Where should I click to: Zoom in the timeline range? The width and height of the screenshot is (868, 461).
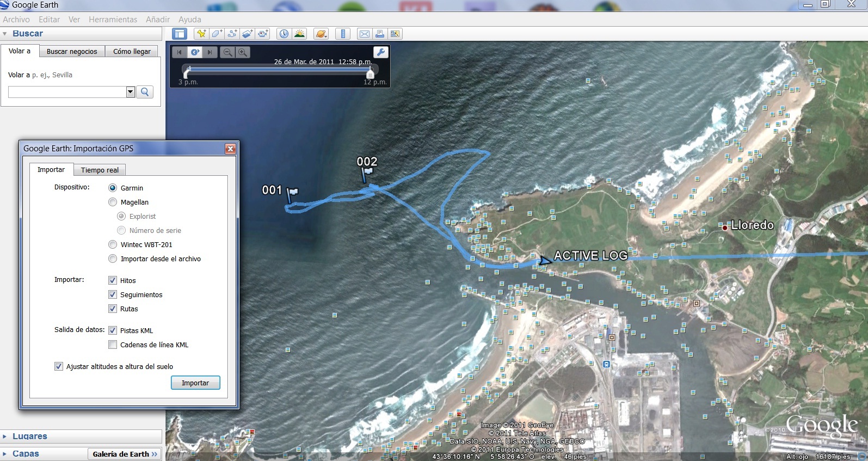243,52
